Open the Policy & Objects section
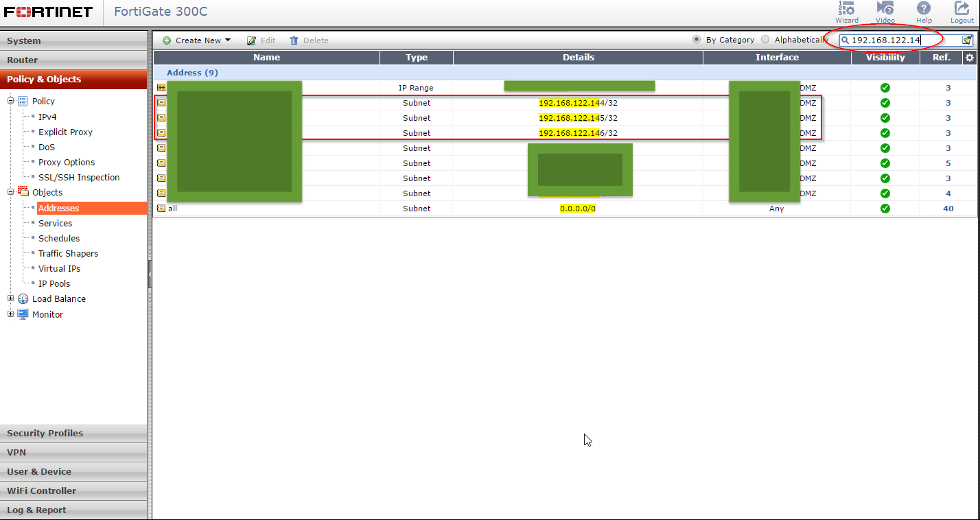Image resolution: width=980 pixels, height=520 pixels. click(73, 80)
